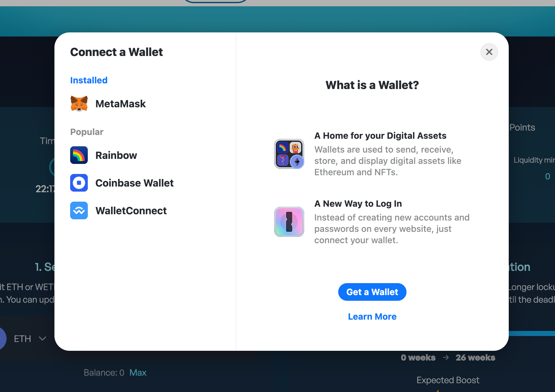Screen dimensions: 555x392
Task: Click the Max balance link
Action: [138, 372]
